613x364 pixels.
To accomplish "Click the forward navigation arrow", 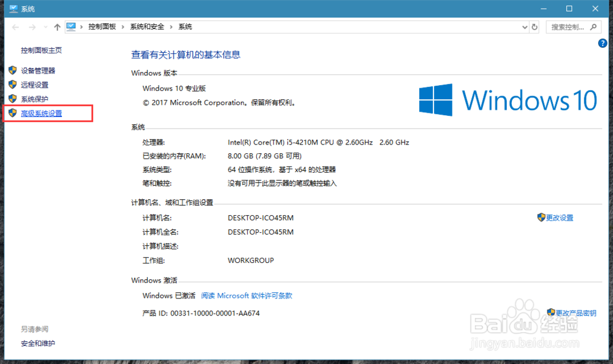I will tap(32, 27).
